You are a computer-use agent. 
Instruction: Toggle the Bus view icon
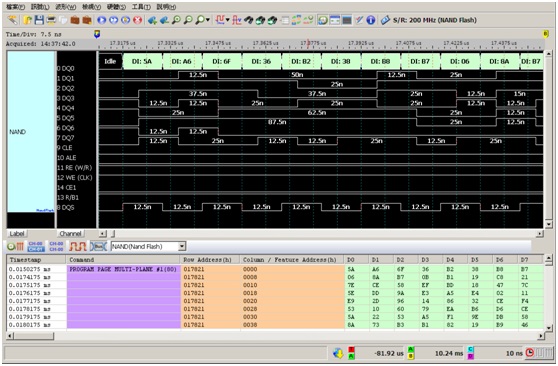(x=98, y=246)
